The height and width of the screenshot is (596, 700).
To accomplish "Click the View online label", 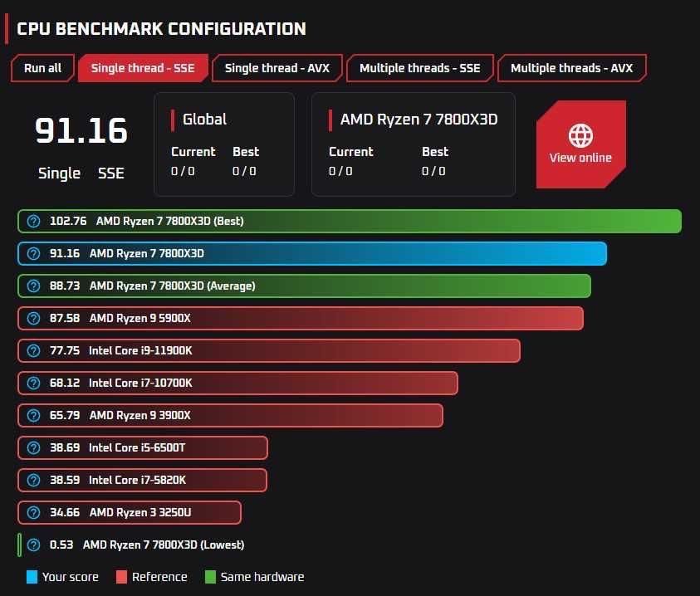I will coord(580,158).
